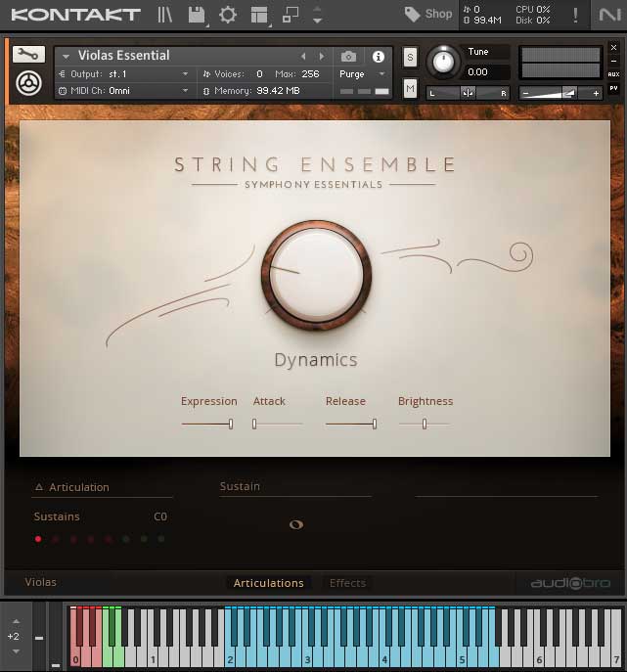
Task: Open instrument edit wrench icon
Action: 28,55
